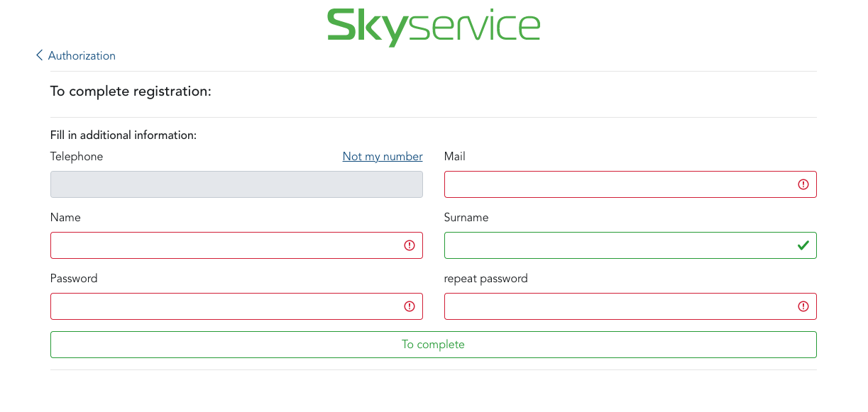Click the Skyservice logo
This screenshot has width=868, height=412.
[x=433, y=27]
